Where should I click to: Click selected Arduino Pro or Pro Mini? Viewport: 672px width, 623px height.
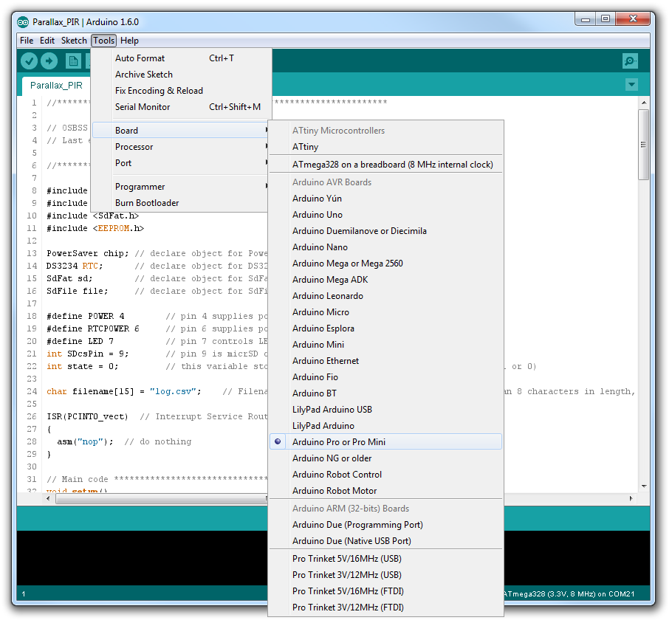(x=385, y=441)
